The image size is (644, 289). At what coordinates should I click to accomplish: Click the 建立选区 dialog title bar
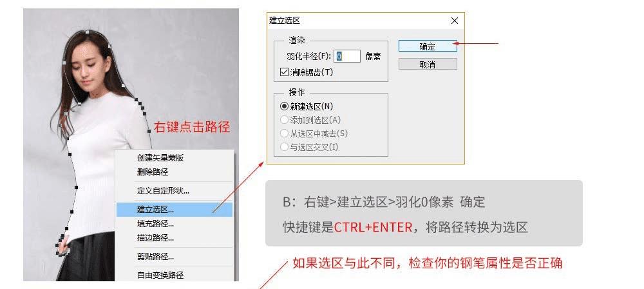(x=357, y=21)
